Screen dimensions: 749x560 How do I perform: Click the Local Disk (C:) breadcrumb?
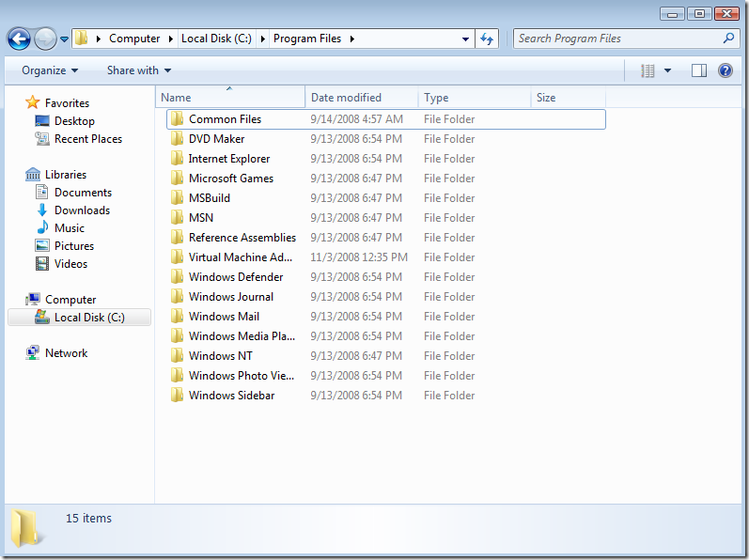pyautogui.click(x=216, y=39)
